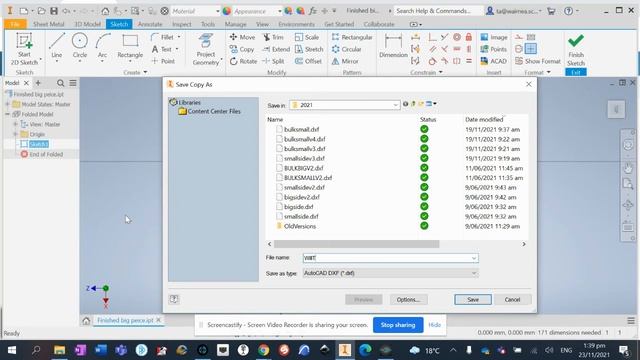Viewport: 640px width, 360px height.
Task: Click the Mirror tool
Action: coord(345,61)
